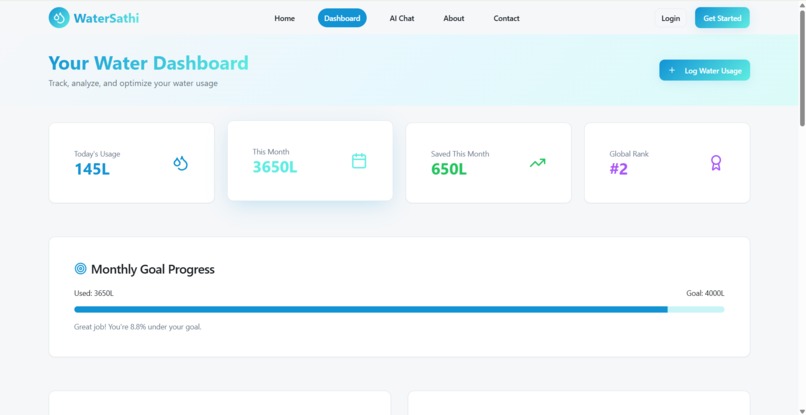
Task: Click the "Used: 3650L" label
Action: coord(94,293)
